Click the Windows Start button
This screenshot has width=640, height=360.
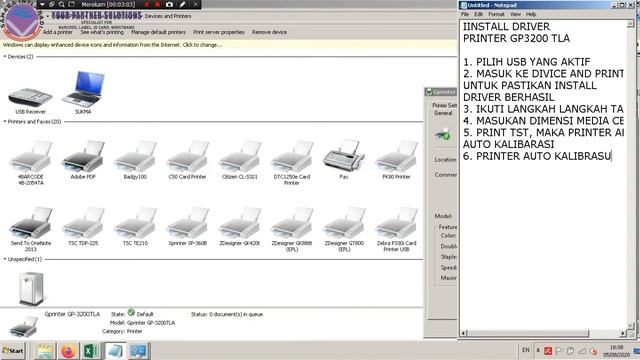point(13,351)
